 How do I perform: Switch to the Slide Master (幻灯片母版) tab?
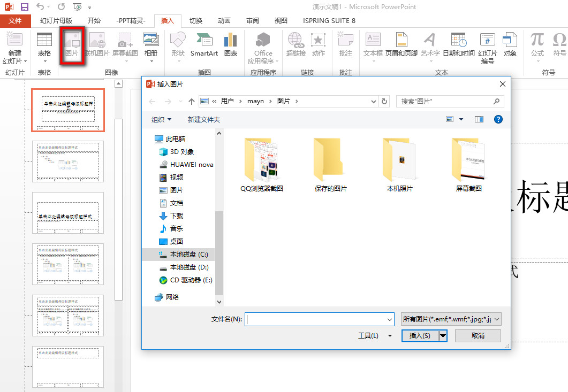point(56,21)
